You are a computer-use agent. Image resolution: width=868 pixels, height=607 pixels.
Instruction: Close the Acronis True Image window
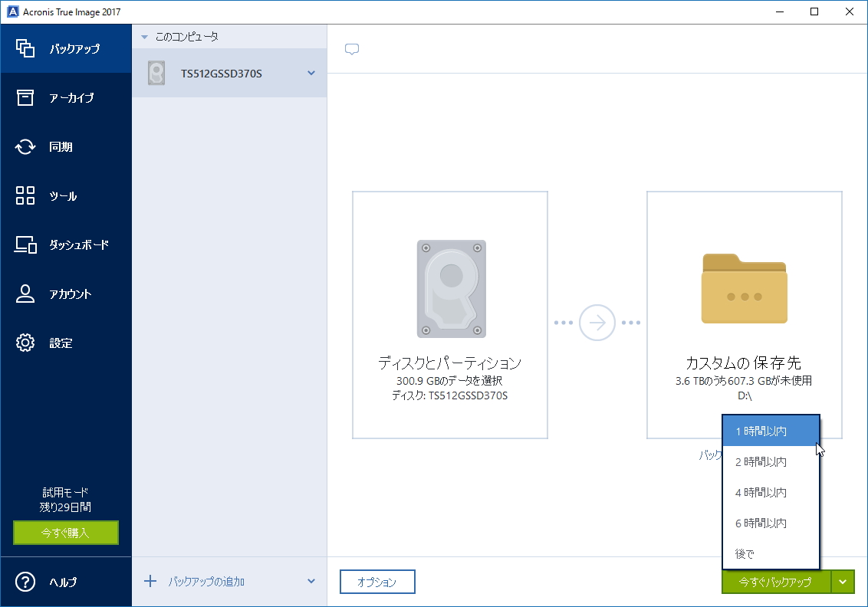(x=850, y=11)
